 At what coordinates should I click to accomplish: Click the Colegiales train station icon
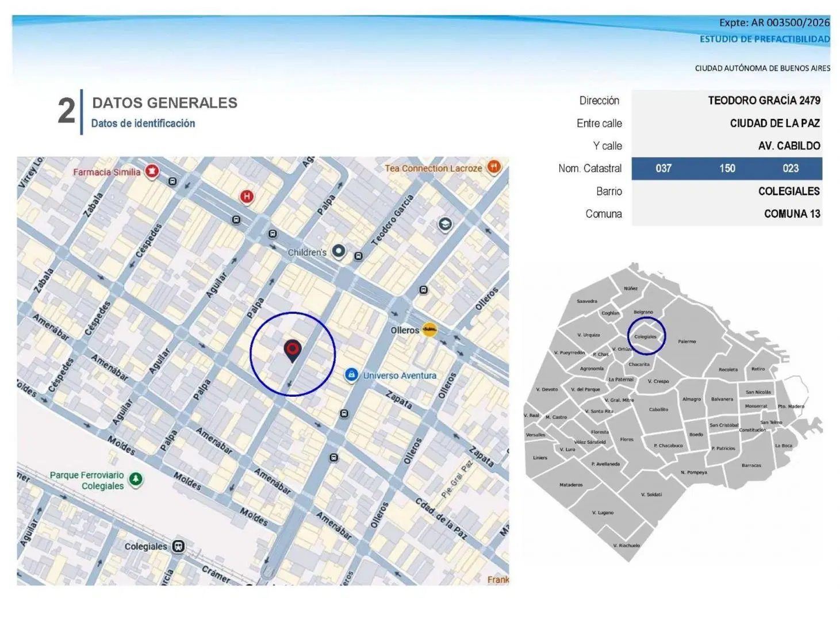pos(178,546)
